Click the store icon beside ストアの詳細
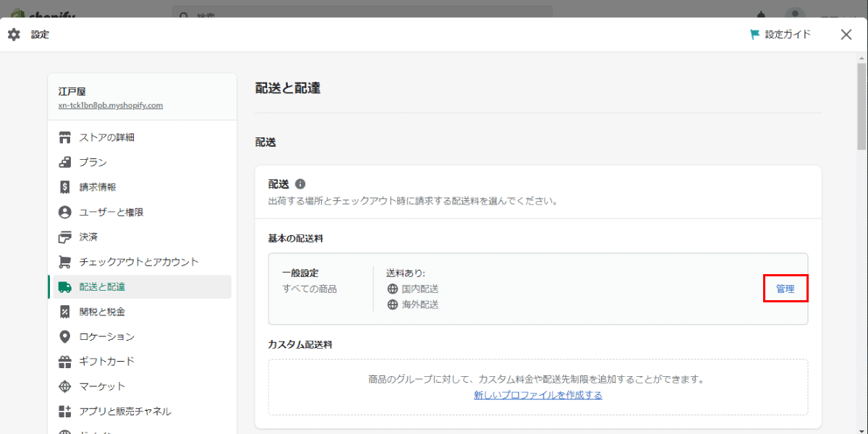 65,137
